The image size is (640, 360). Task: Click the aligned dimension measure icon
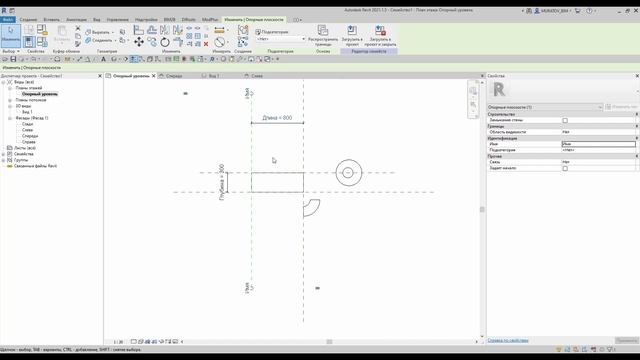tap(220, 30)
